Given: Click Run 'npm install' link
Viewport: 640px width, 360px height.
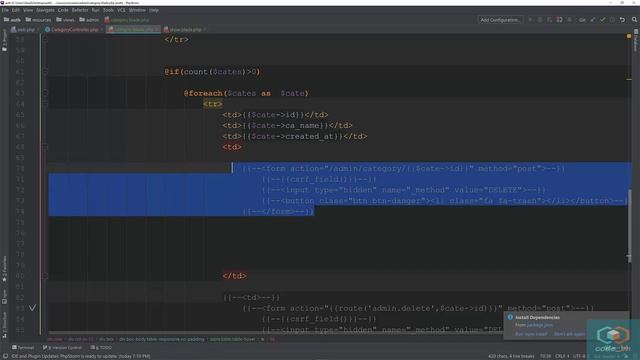Looking at the screenshot, I should click(531, 334).
